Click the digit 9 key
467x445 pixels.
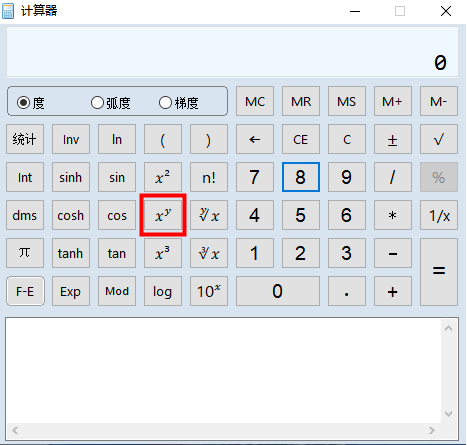coord(347,177)
